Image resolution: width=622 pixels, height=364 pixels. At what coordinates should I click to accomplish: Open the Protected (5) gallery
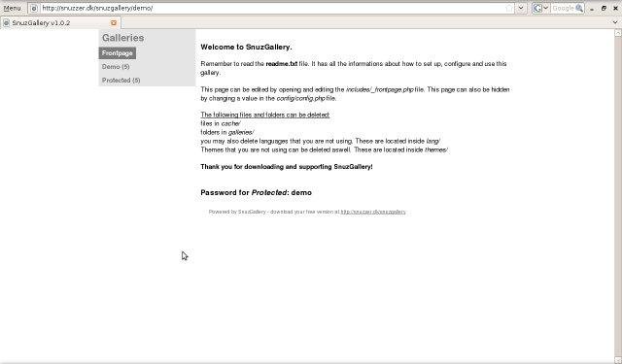tap(121, 80)
